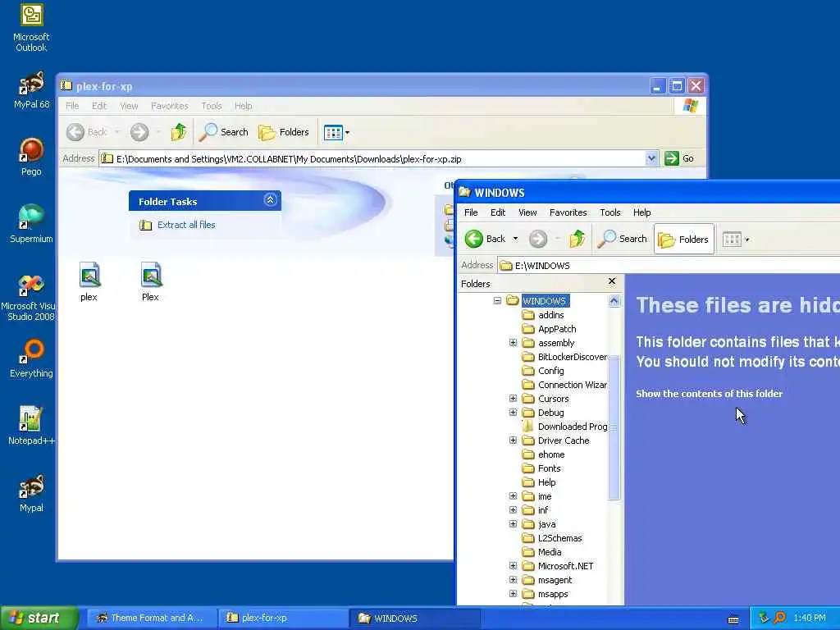Click Search in WINDOWS window toolbar
The image size is (840, 630).
[622, 239]
